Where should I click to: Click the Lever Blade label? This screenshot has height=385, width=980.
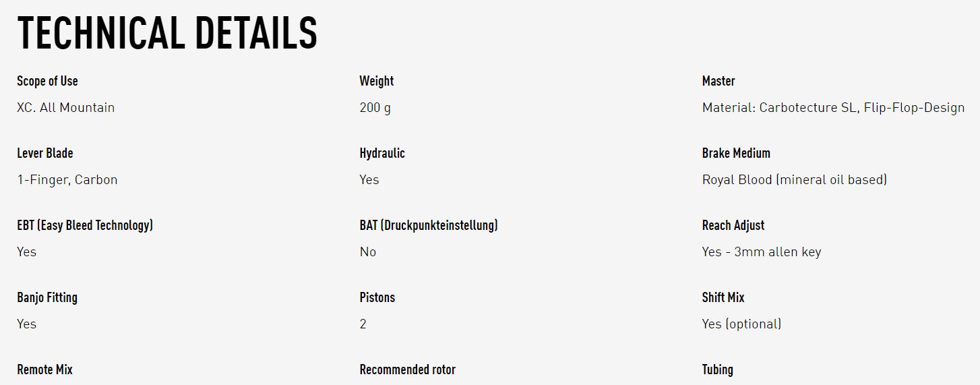pos(45,153)
